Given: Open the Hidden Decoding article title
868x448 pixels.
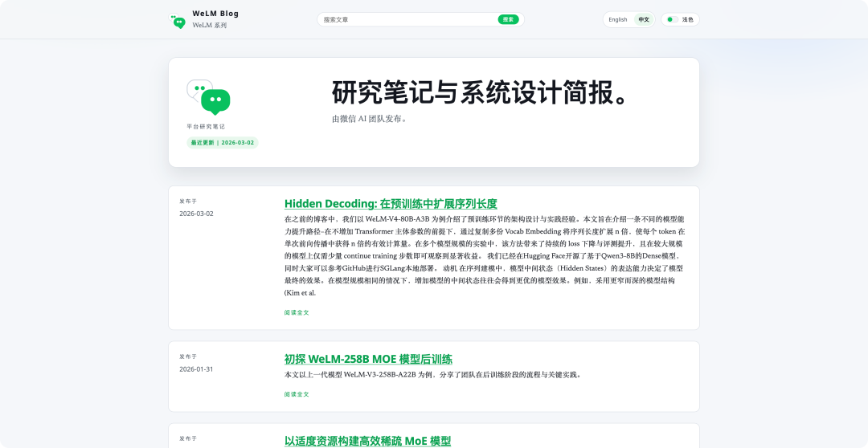Looking at the screenshot, I should tap(391, 204).
